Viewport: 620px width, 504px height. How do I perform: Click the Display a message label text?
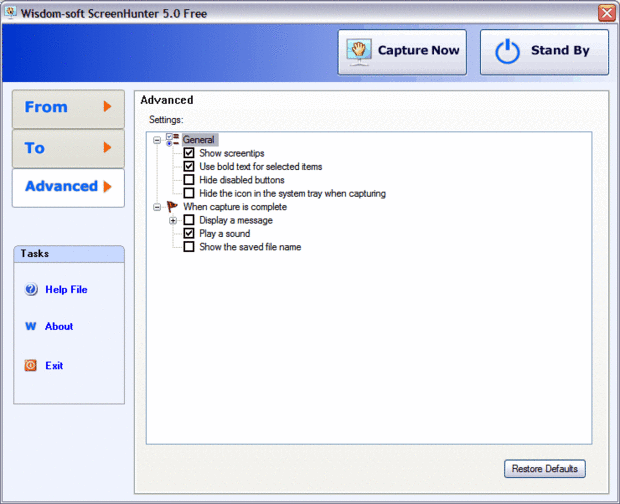point(236,220)
